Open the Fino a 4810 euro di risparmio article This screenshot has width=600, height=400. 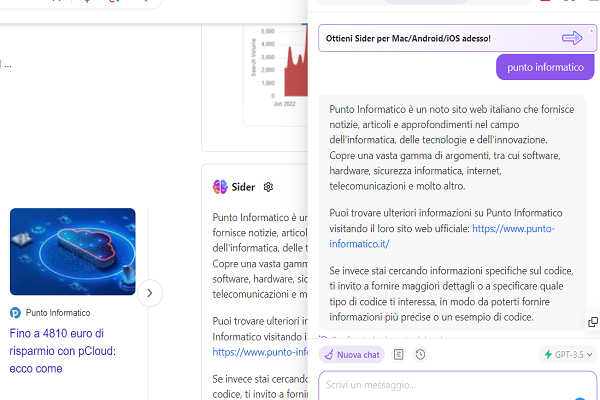[62, 351]
